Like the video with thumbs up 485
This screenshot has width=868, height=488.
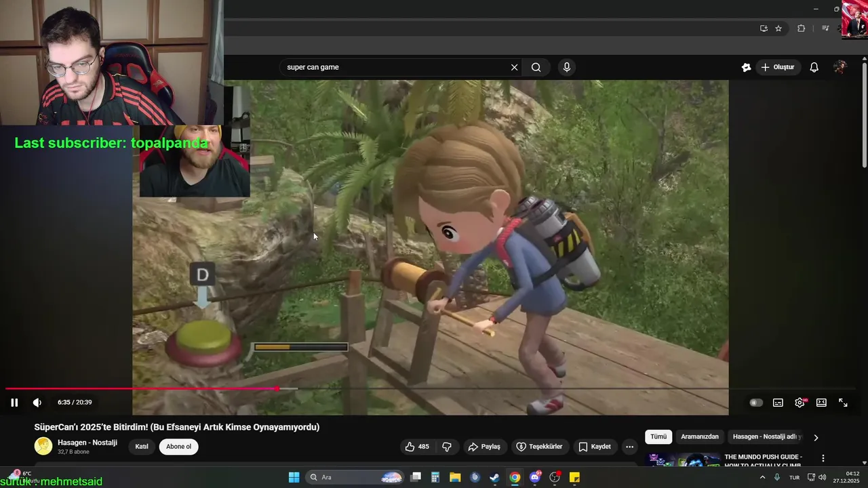(417, 447)
